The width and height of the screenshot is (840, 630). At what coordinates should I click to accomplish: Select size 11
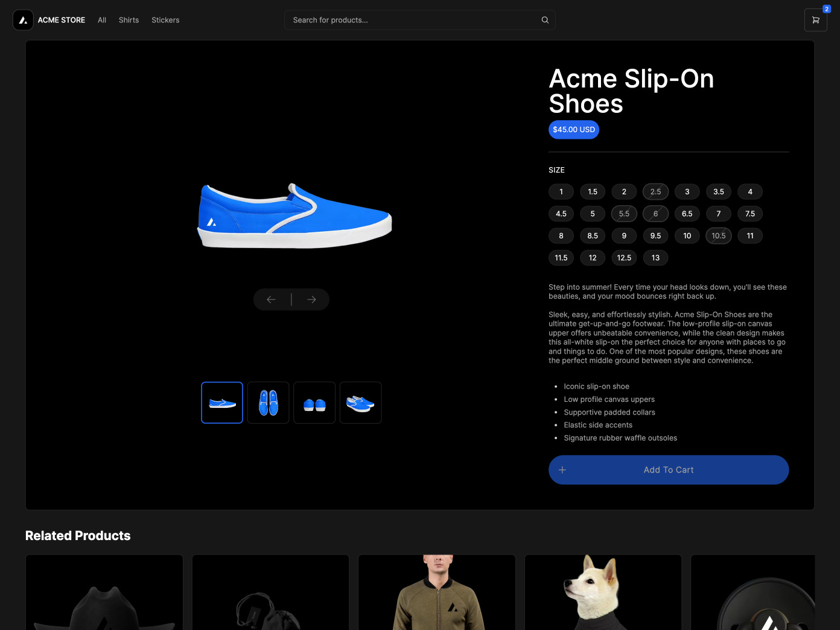(750, 236)
